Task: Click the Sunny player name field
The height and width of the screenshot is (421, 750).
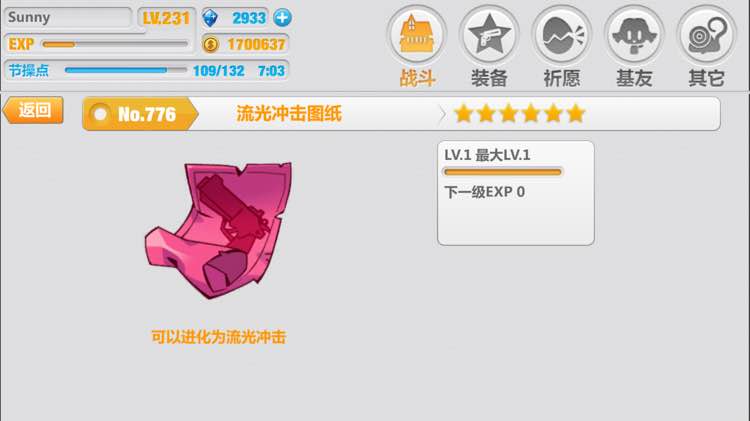Action: coord(68,18)
